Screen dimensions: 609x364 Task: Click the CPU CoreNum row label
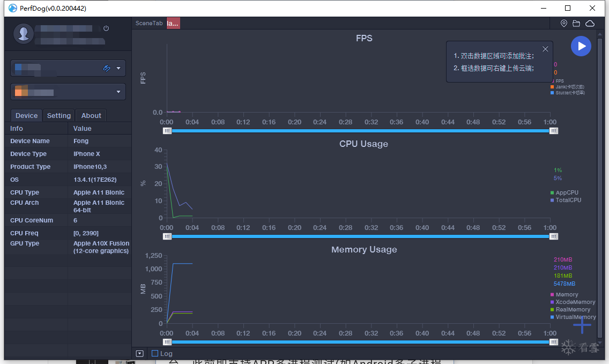pos(32,220)
